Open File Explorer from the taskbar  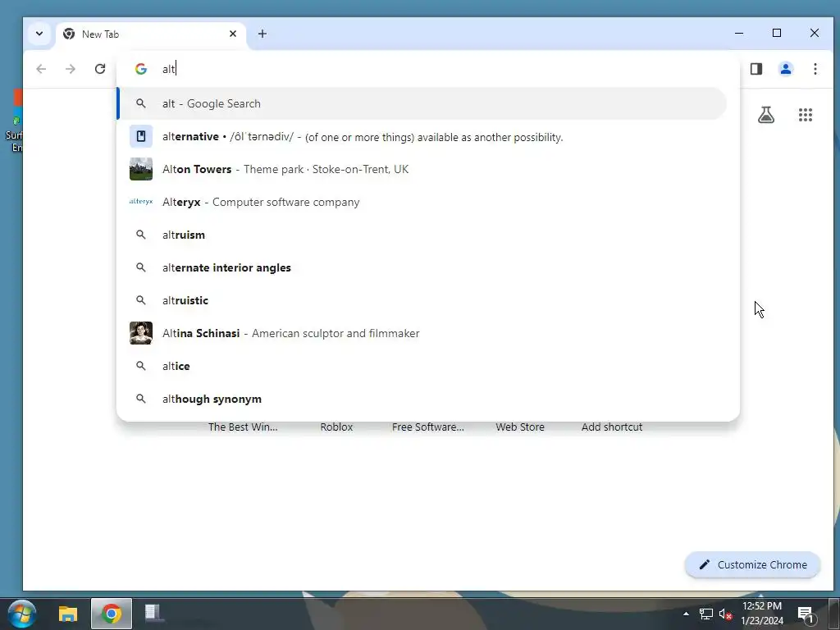click(68, 614)
